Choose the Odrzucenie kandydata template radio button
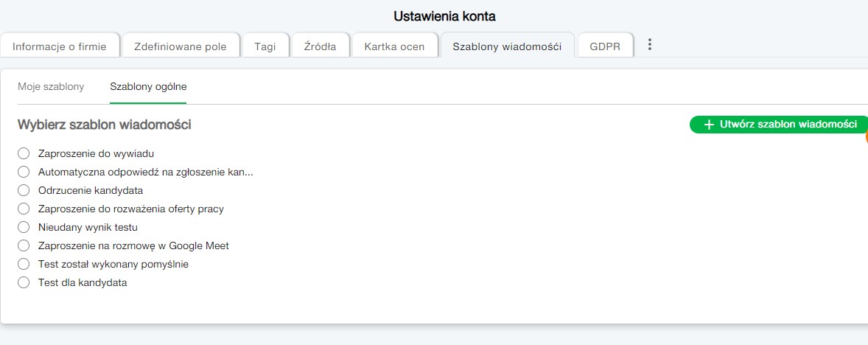Screen dimensions: 868x345 [x=24, y=190]
